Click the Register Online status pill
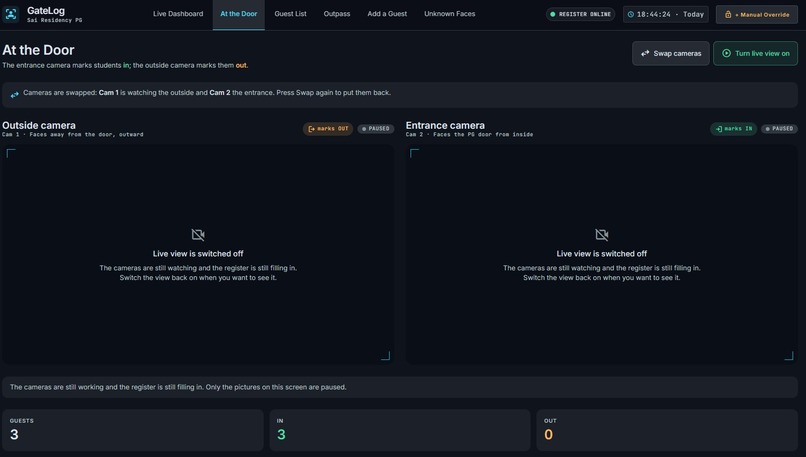The image size is (806, 457). pyautogui.click(x=580, y=14)
